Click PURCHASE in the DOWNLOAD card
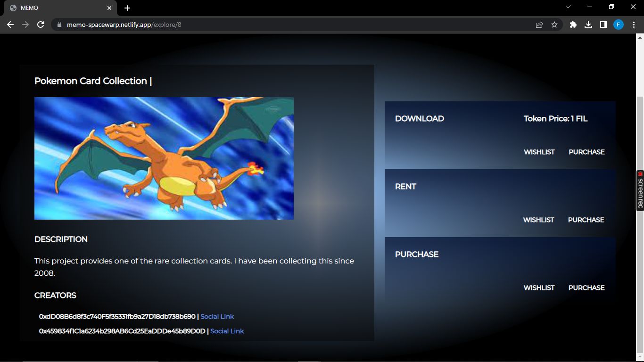The image size is (644, 362). 586,152
